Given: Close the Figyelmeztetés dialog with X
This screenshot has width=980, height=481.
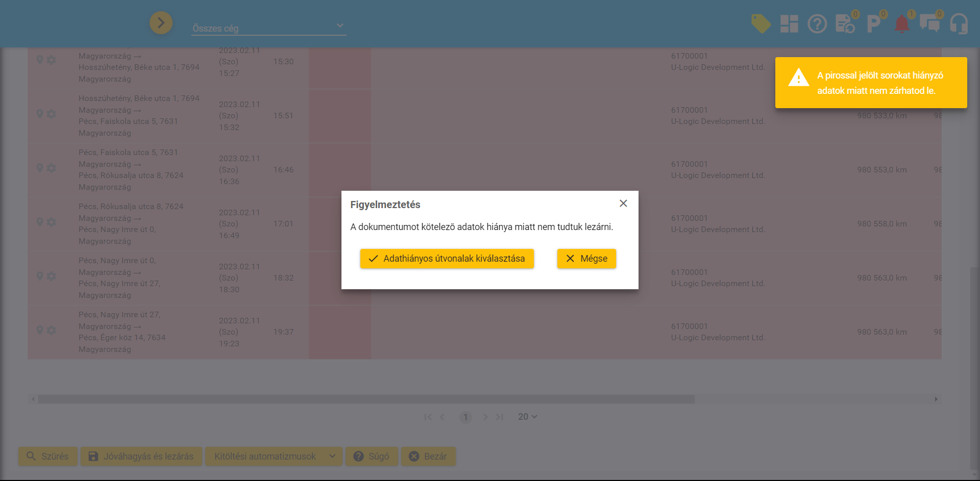Looking at the screenshot, I should pyautogui.click(x=623, y=204).
